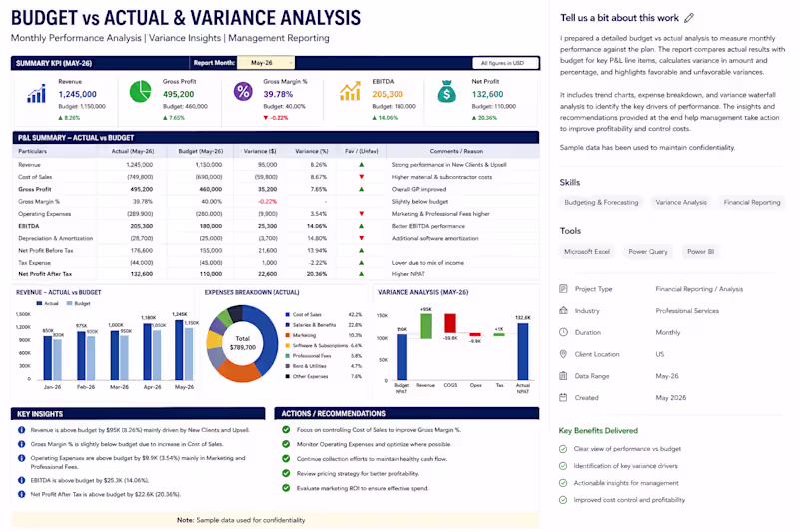
Task: Click the Strong performance in New Clients comment
Action: click(448, 165)
